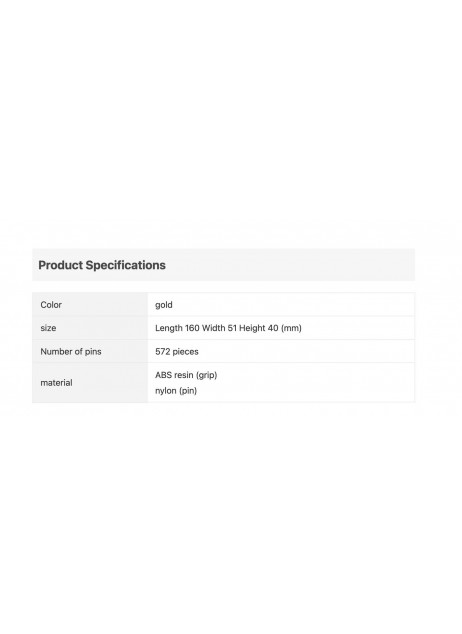Click the Height 40 (mm) text
Image resolution: width=462 pixels, height=634 pixels.
tap(270, 328)
